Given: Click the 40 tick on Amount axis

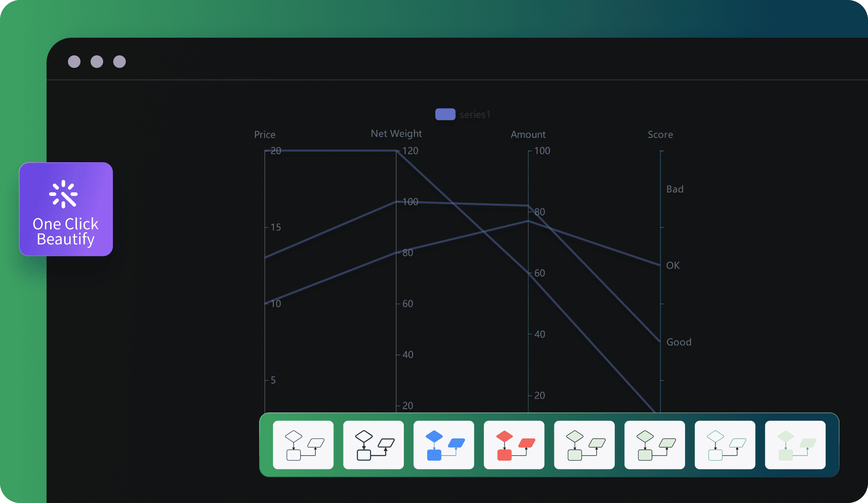Looking at the screenshot, I should click(x=540, y=334).
